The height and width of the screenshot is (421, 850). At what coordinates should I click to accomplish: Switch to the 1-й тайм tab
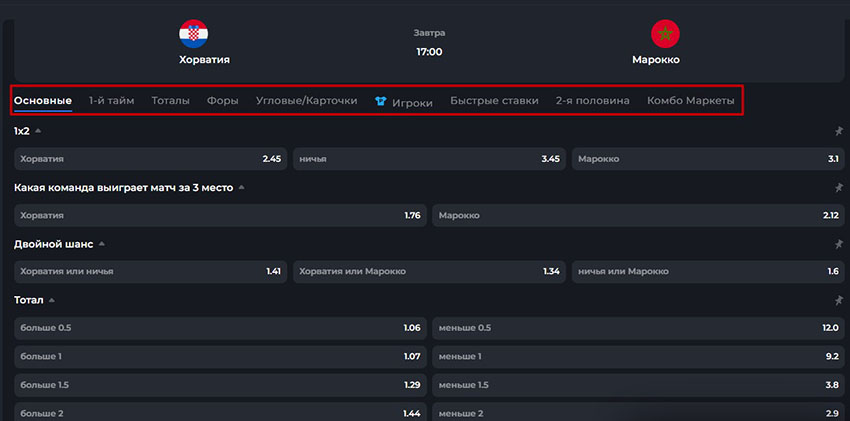coord(111,101)
